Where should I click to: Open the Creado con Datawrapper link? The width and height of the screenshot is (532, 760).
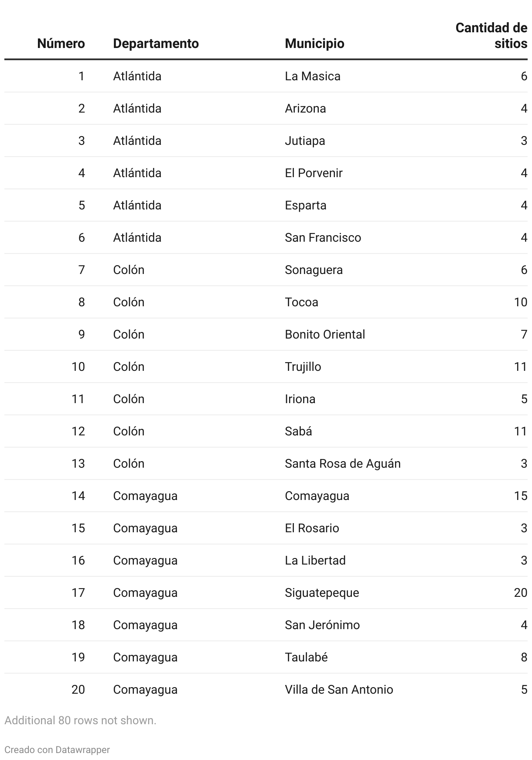coord(57,750)
